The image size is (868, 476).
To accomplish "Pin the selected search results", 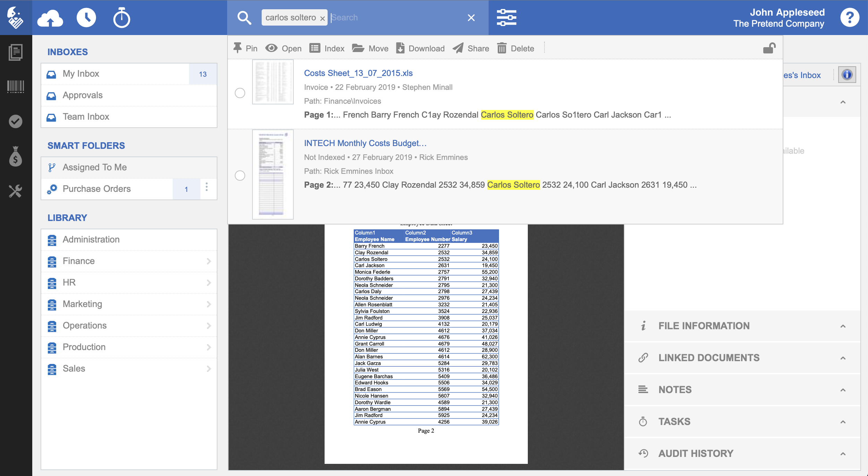I will tap(245, 48).
